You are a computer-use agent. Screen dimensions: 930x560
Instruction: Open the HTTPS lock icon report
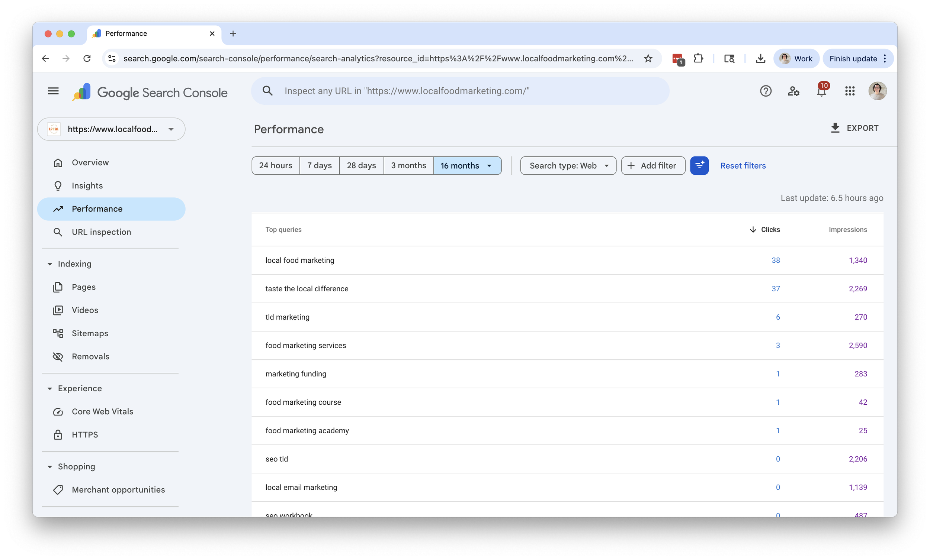tap(58, 434)
